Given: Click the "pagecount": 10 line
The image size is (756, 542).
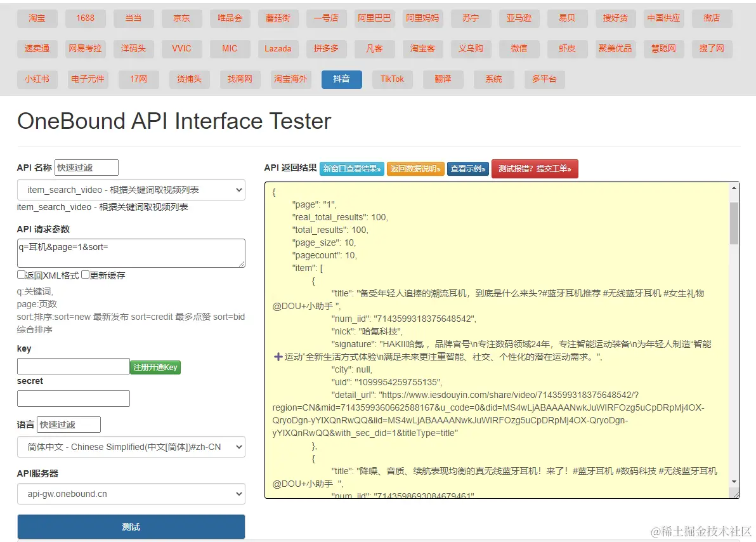Looking at the screenshot, I should click(325, 255).
